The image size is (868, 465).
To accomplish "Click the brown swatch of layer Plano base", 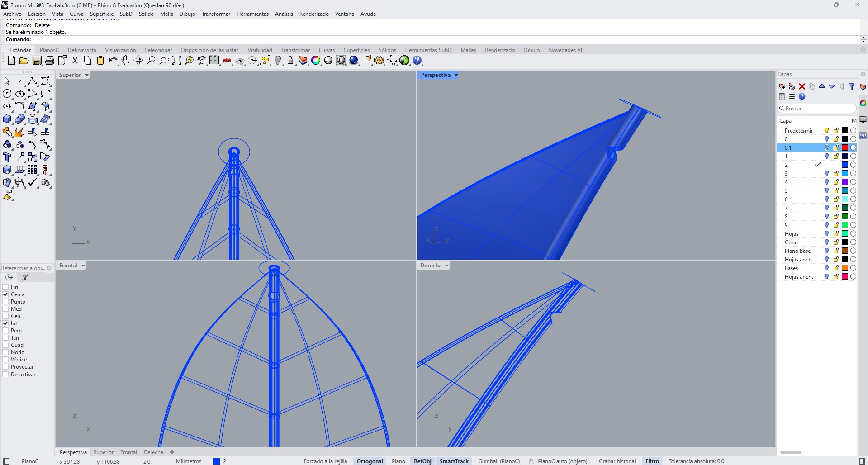I will tap(844, 251).
